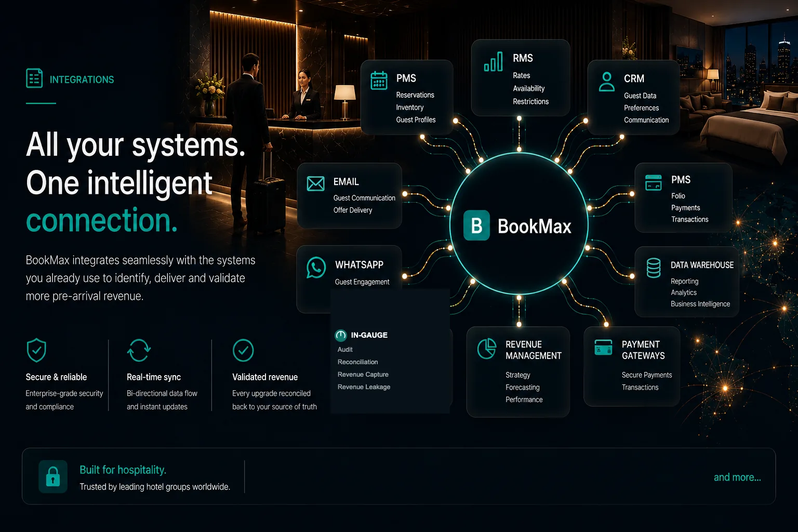The image size is (798, 532).
Task: Click "Availability" under RMS
Action: pyautogui.click(x=529, y=89)
